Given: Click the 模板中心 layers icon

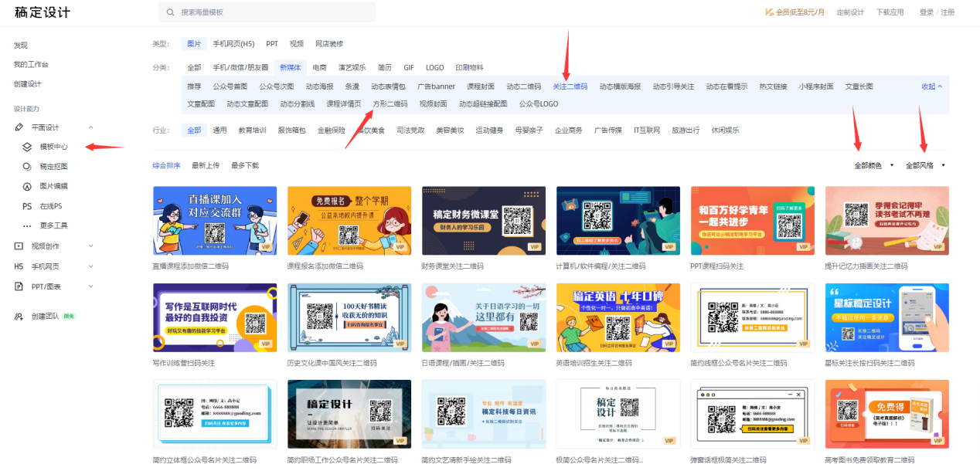Looking at the screenshot, I should tap(27, 146).
